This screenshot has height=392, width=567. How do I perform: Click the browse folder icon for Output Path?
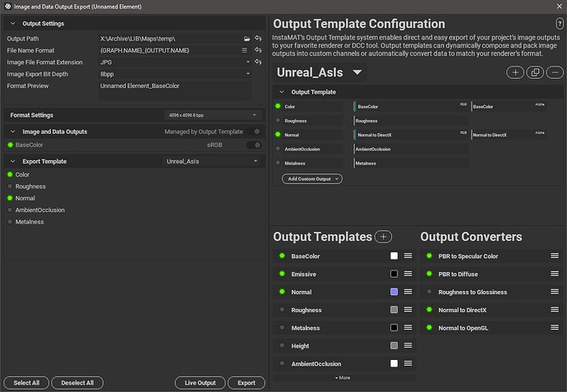247,39
